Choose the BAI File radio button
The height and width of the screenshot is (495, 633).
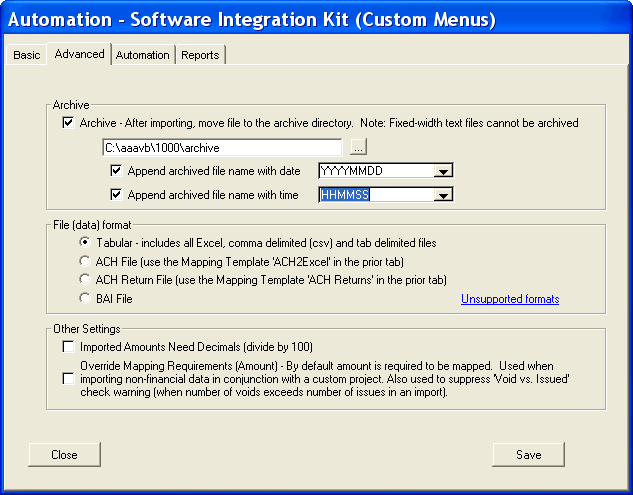click(85, 298)
